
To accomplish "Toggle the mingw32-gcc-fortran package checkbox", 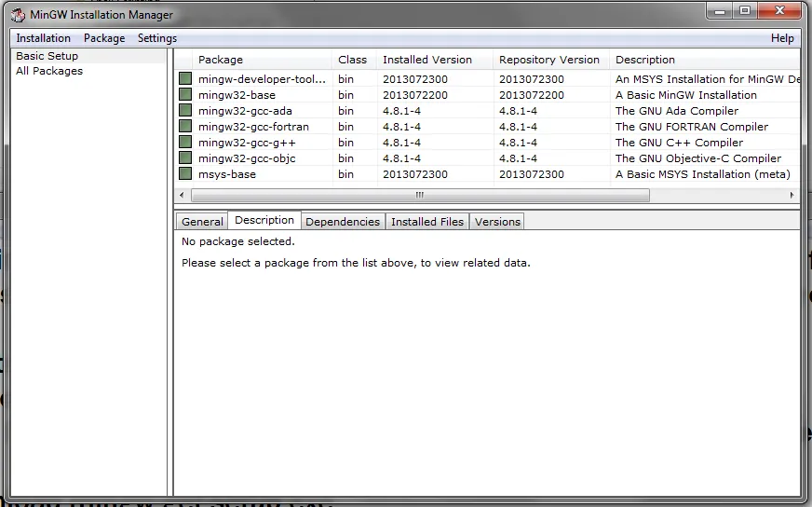I will (185, 126).
